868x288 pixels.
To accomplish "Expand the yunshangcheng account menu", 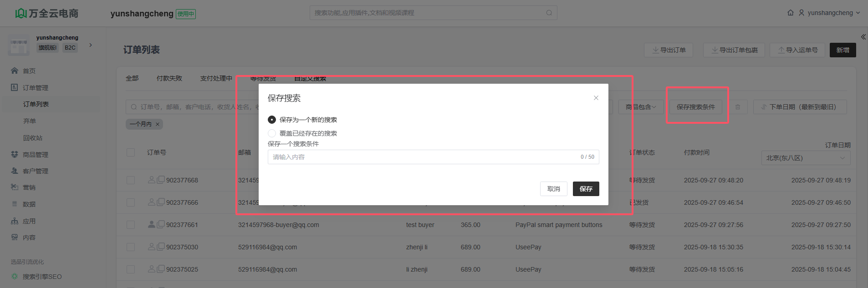I will [830, 13].
